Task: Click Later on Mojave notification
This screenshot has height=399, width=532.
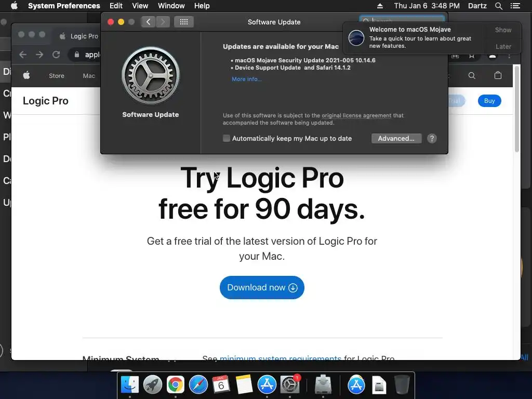Action: 503,46
